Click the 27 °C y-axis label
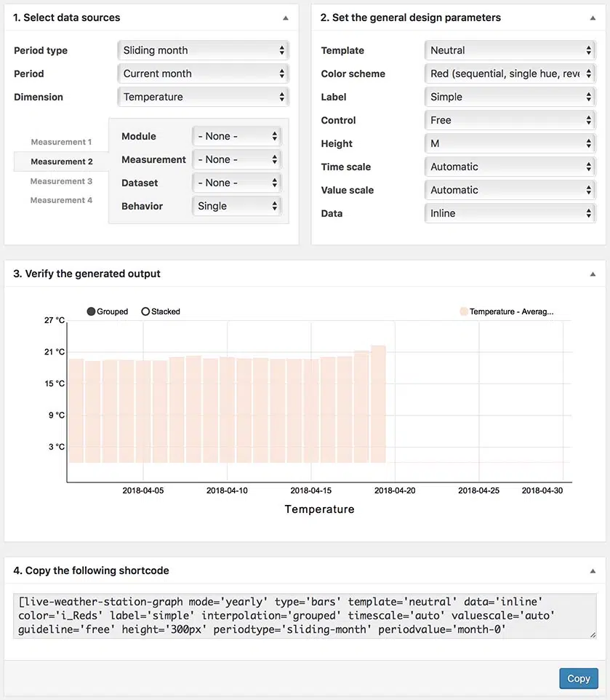610x700 pixels. tap(55, 320)
